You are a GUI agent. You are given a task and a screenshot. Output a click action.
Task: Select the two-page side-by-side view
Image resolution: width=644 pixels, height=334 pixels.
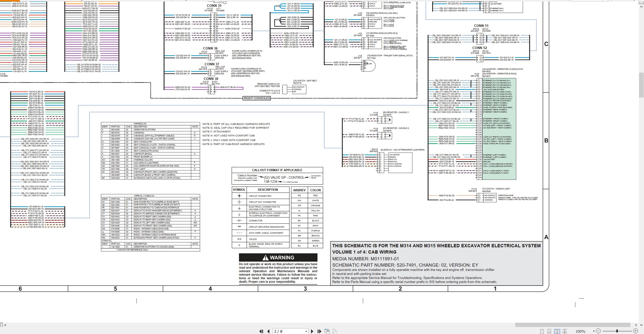(x=557, y=331)
